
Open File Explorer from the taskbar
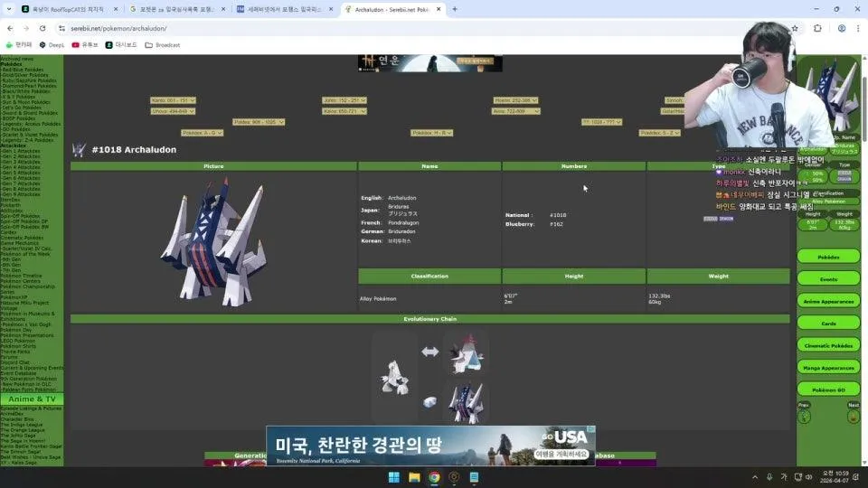tap(414, 477)
